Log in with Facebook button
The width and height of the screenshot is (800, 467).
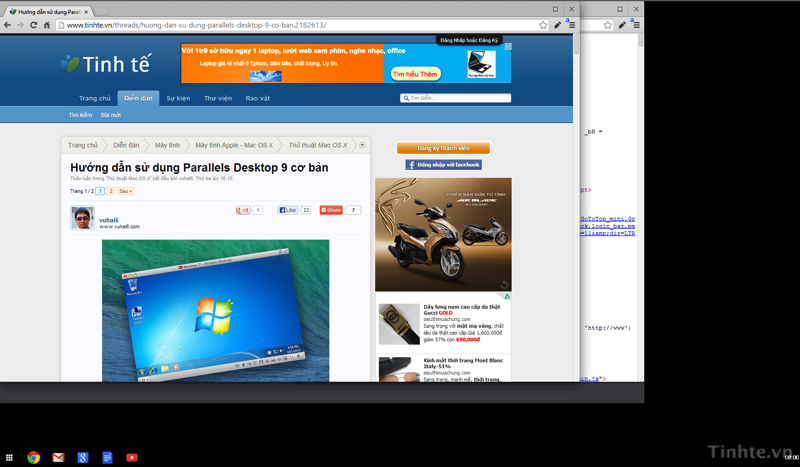tap(443, 164)
